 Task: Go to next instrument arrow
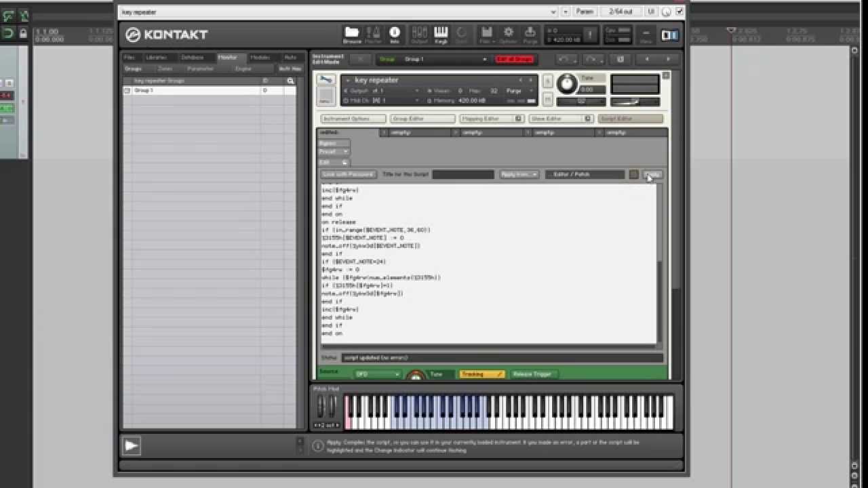[x=668, y=60]
